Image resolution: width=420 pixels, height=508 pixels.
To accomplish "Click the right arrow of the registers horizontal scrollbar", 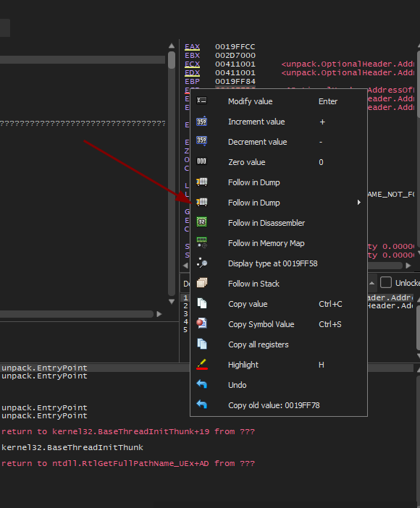I will pyautogui.click(x=408, y=266).
